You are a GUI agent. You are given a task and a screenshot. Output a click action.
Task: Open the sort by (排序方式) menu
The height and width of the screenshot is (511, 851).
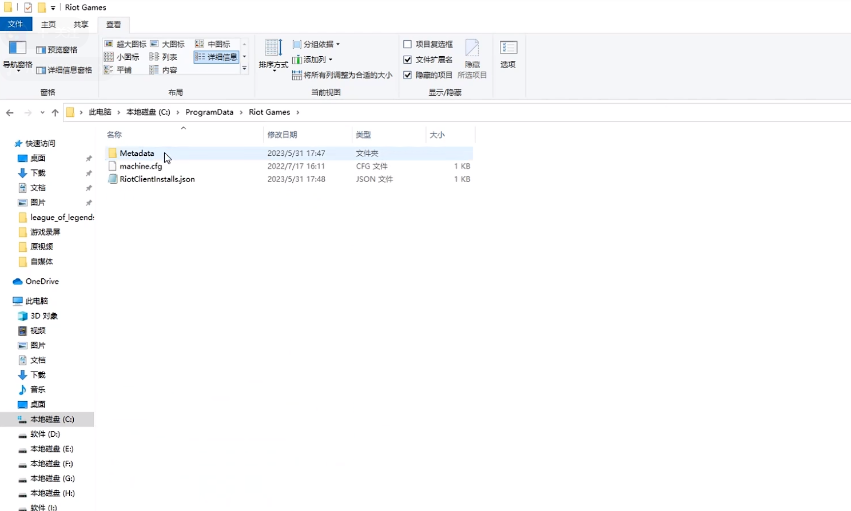[x=274, y=55]
